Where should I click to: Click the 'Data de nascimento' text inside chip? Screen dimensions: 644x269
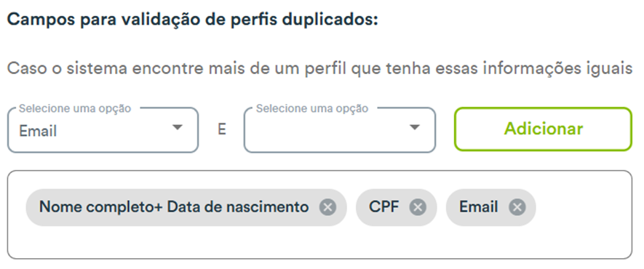point(238,206)
